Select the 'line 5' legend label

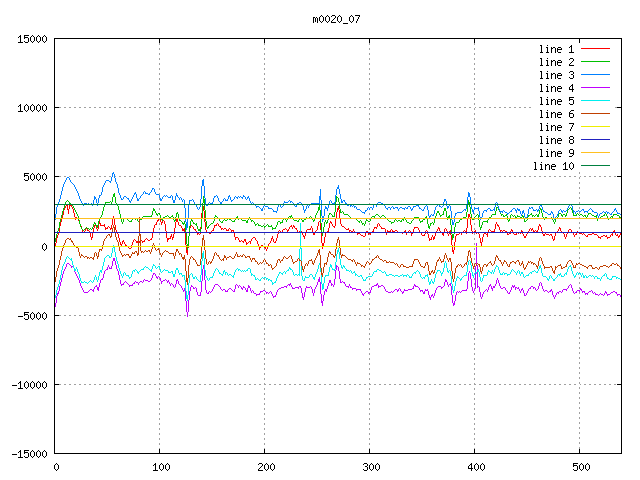tap(556, 101)
